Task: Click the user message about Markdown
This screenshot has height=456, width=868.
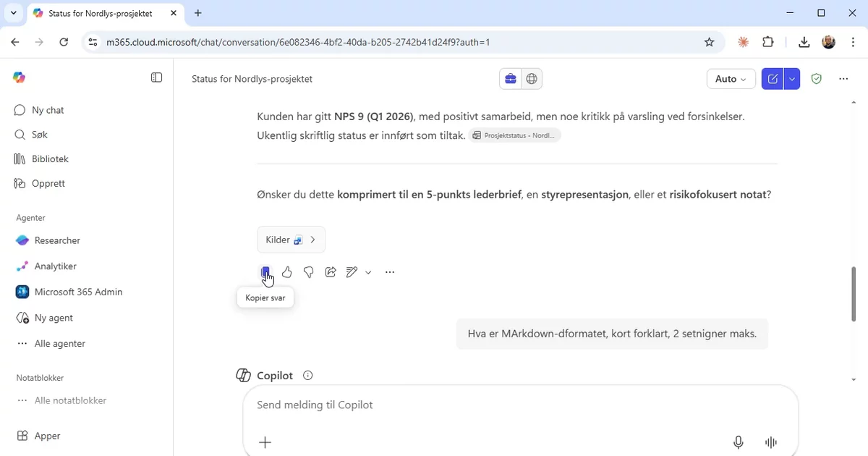Action: (612, 334)
